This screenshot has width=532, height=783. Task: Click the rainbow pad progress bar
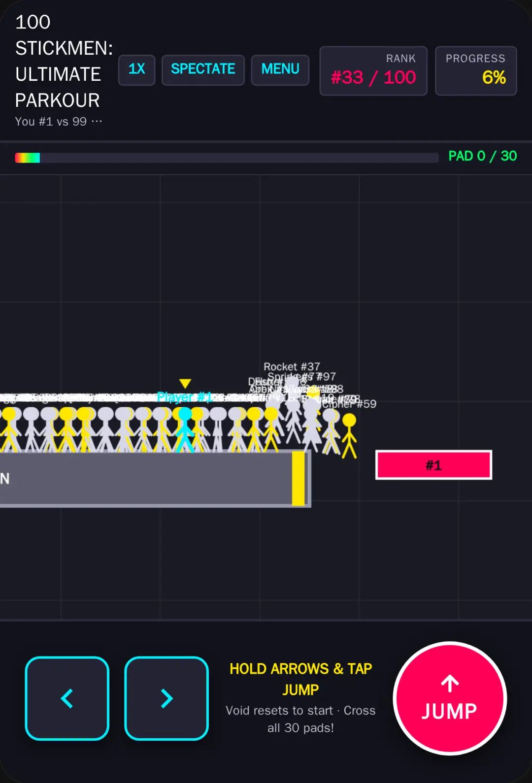pyautogui.click(x=227, y=158)
